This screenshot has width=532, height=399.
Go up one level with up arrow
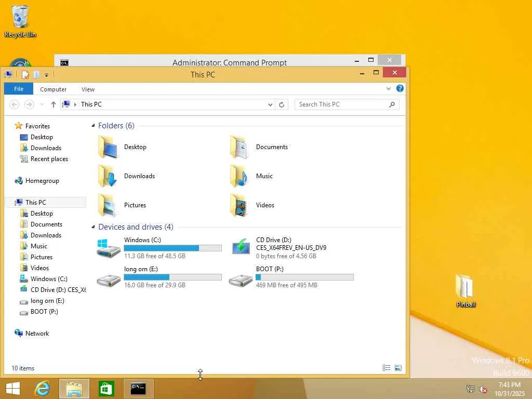click(x=54, y=104)
